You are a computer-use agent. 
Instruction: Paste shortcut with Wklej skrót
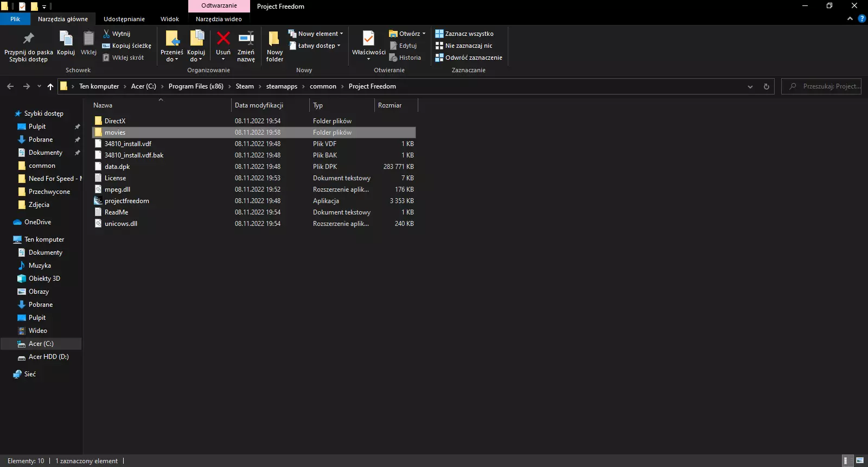123,58
